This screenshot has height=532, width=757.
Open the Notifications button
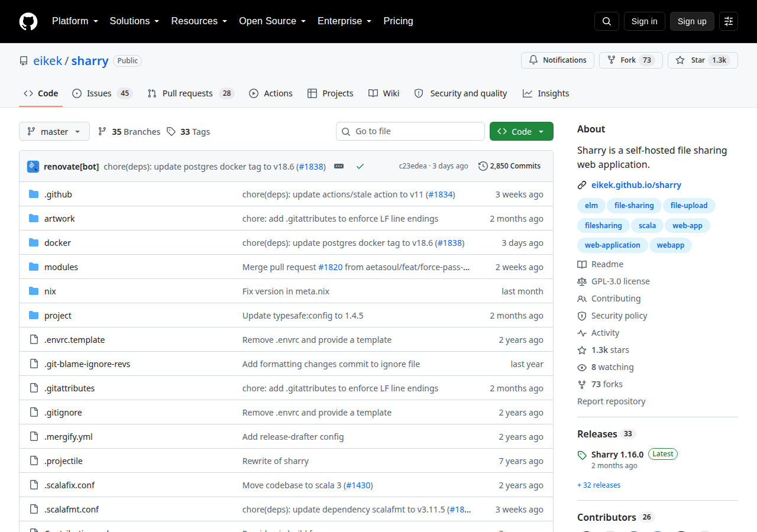(558, 60)
